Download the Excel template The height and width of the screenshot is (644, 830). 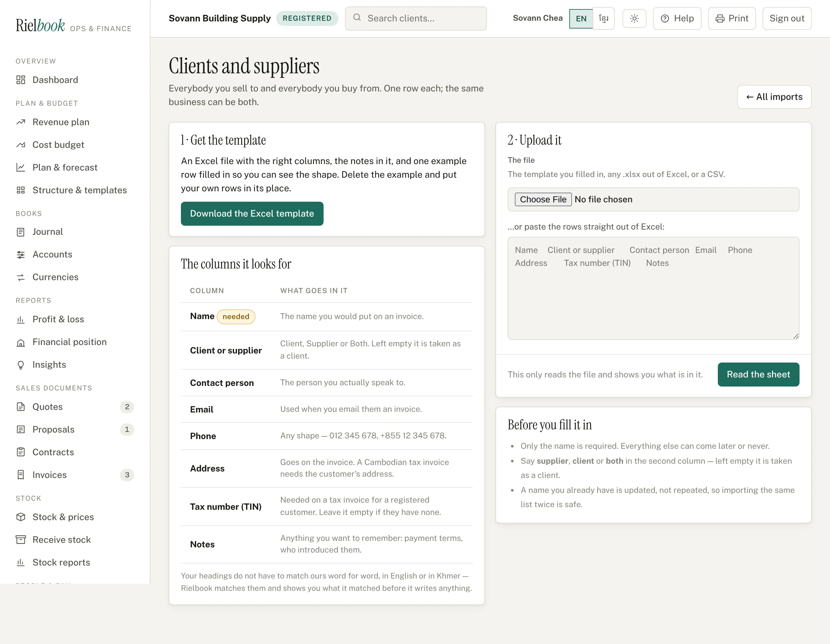pos(252,214)
